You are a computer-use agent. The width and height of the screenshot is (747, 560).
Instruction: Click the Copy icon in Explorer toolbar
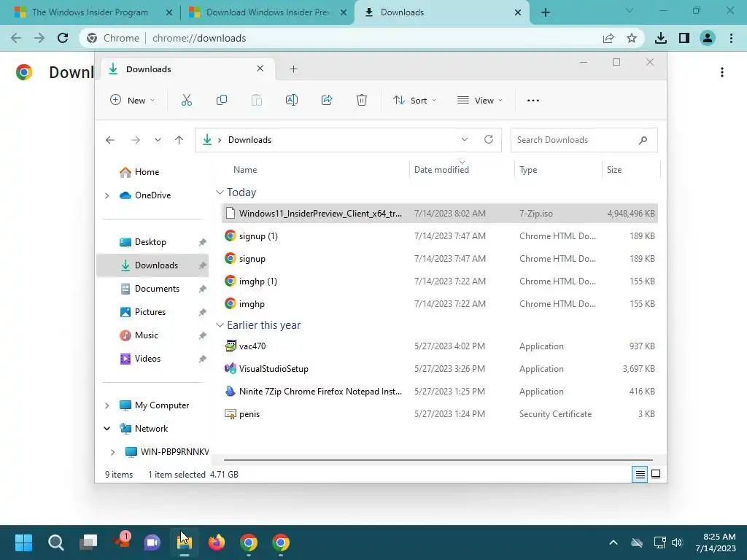(x=222, y=101)
